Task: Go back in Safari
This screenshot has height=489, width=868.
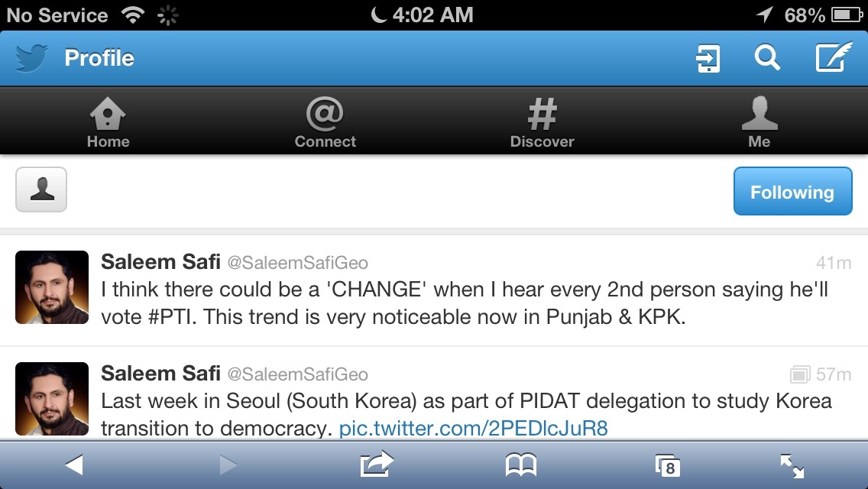Action: click(x=73, y=465)
